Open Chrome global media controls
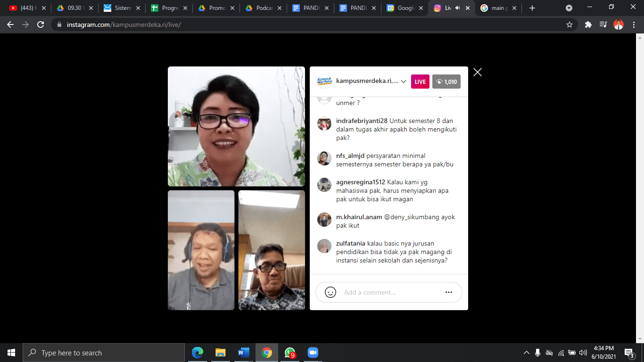 603,24
